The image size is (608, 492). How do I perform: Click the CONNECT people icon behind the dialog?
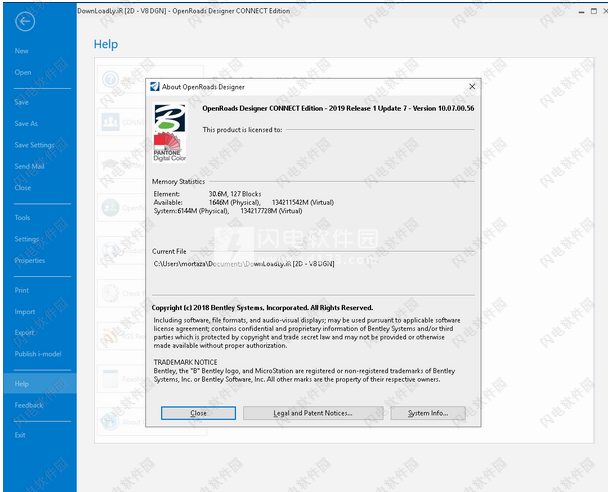tap(110, 122)
